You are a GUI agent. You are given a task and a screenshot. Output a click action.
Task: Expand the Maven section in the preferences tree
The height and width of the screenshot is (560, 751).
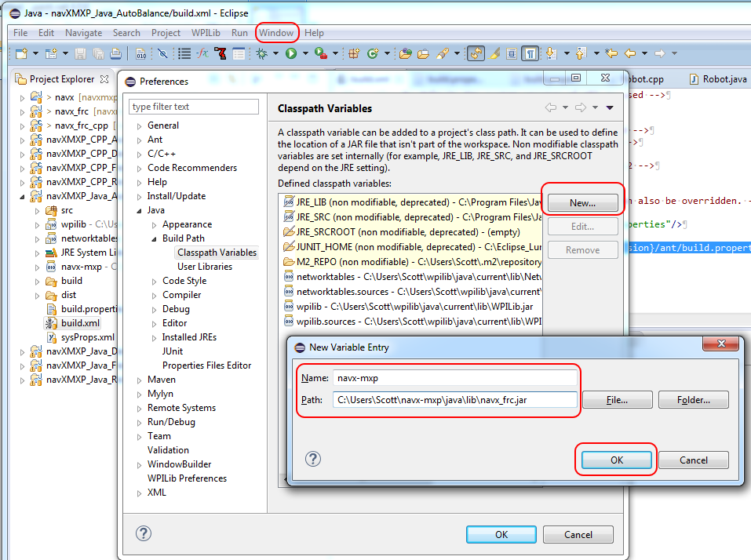pos(139,379)
